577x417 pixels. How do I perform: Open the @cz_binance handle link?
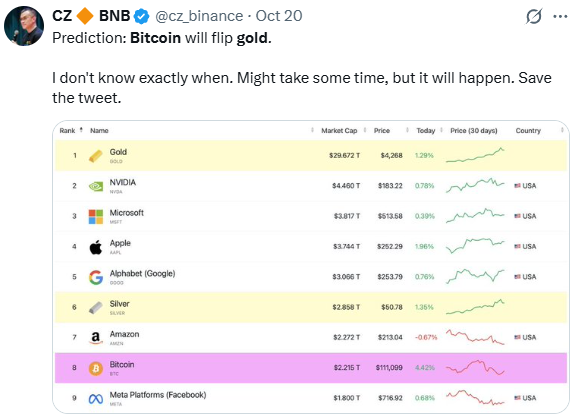pyautogui.click(x=199, y=16)
